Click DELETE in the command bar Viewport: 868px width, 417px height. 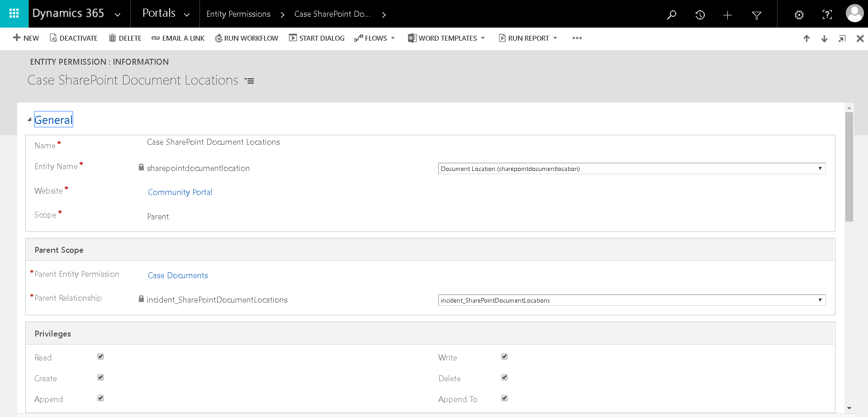tap(125, 38)
